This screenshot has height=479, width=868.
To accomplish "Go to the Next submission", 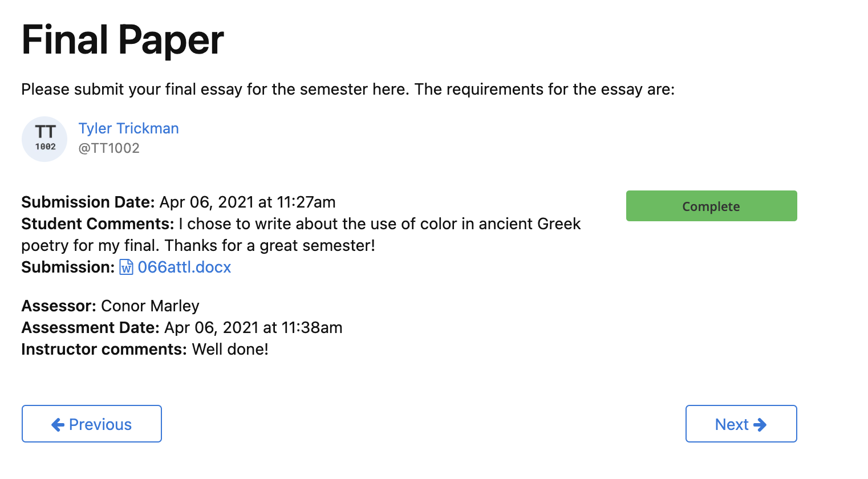I will [x=741, y=424].
